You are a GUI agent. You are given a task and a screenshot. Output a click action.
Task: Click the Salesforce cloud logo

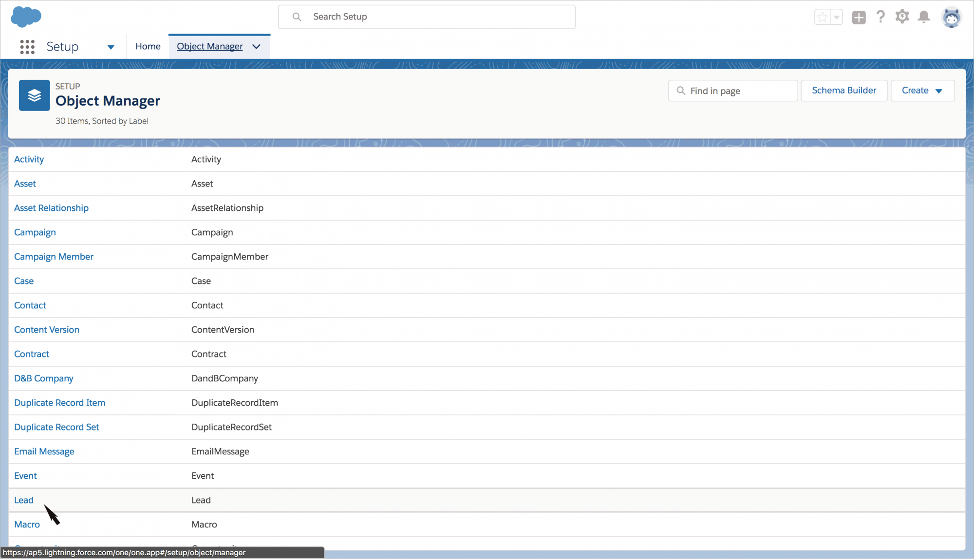point(26,17)
